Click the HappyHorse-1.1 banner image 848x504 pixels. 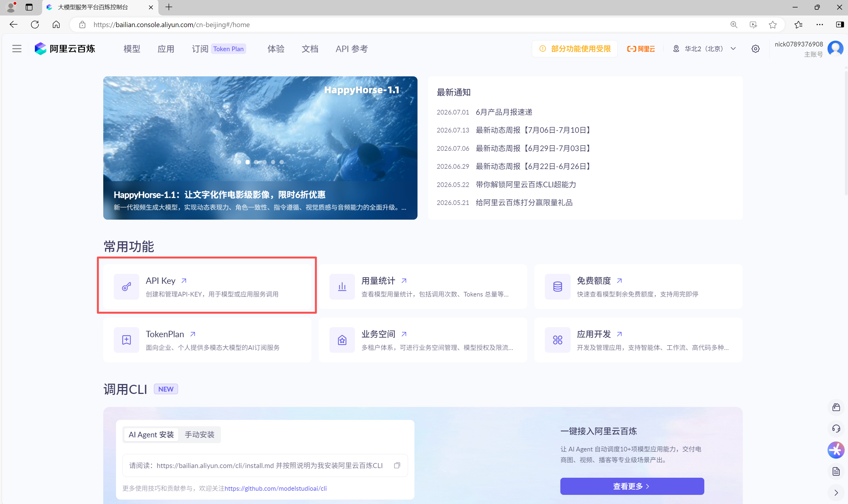[260, 148]
